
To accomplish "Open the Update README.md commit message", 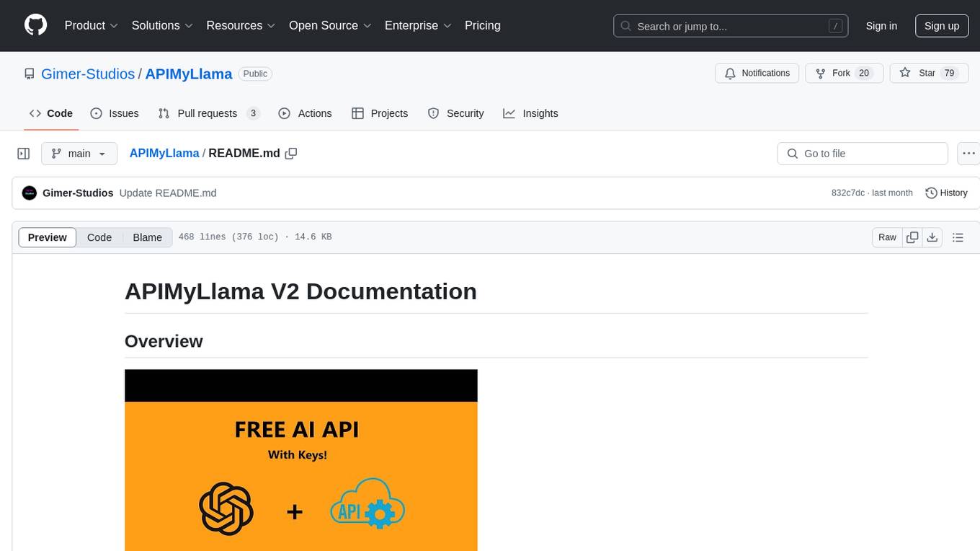I will tap(168, 193).
